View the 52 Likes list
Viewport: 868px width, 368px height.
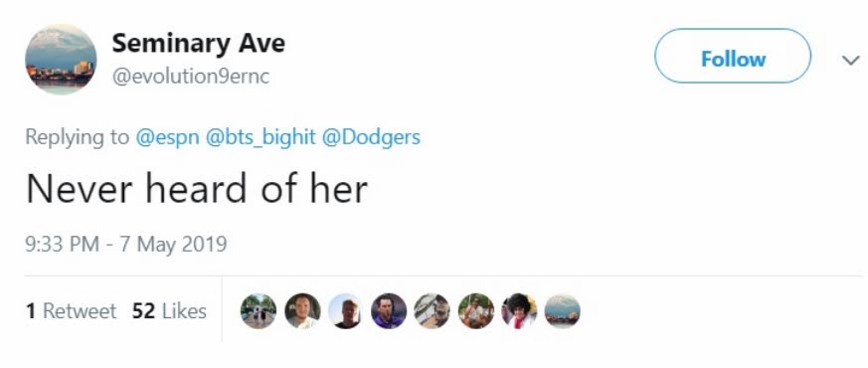[169, 311]
